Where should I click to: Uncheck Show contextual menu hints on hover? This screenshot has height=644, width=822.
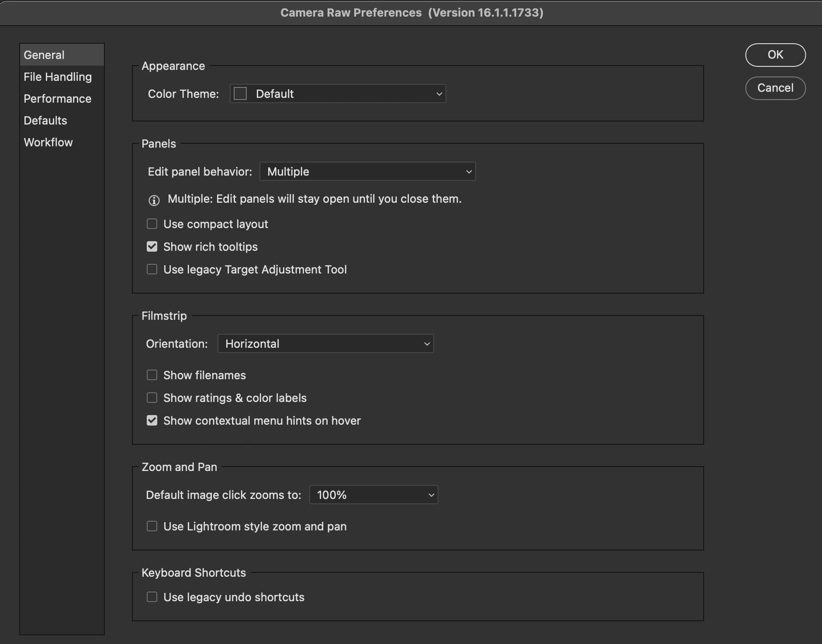[152, 420]
